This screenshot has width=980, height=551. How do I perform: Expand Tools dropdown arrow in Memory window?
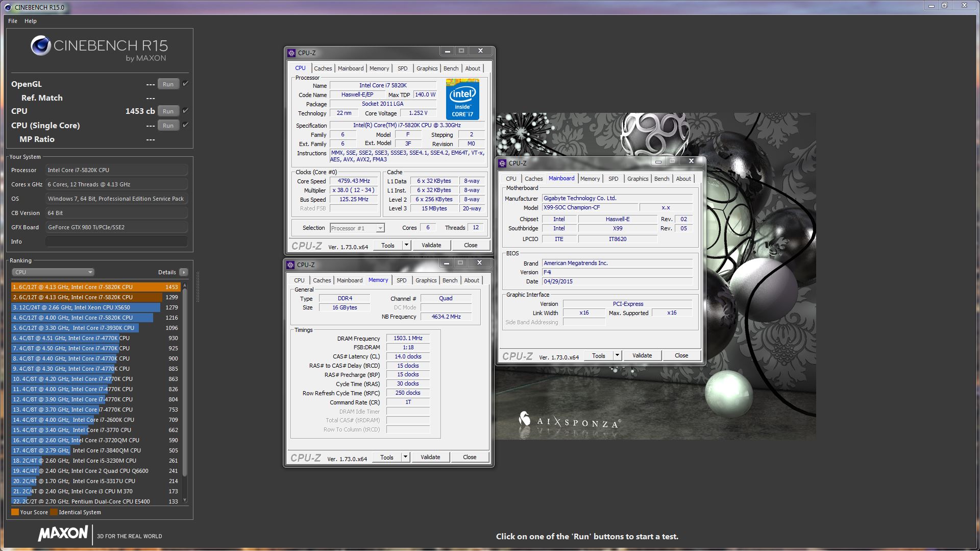click(x=405, y=457)
